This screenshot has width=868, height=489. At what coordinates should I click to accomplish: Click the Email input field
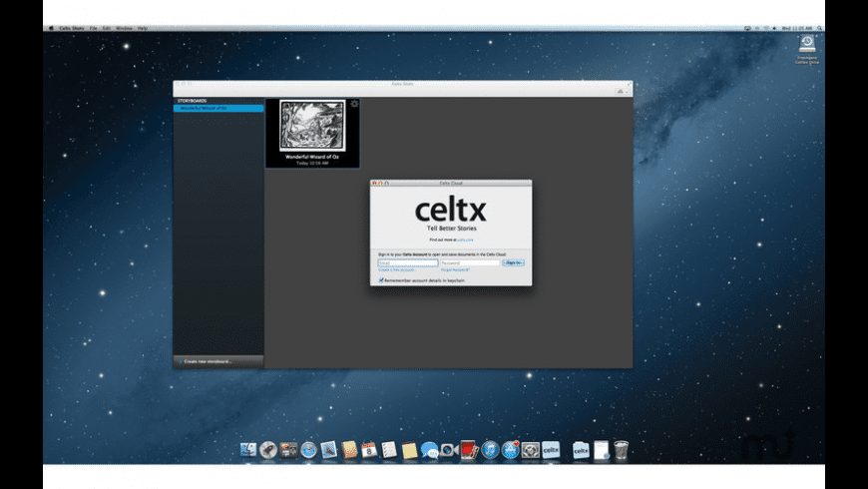pos(408,263)
